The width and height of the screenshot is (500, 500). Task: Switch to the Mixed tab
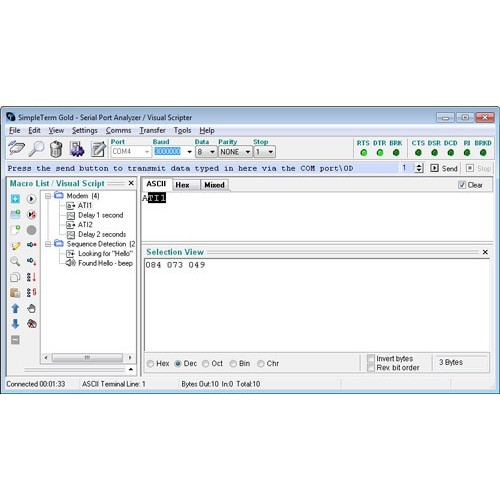tap(214, 185)
